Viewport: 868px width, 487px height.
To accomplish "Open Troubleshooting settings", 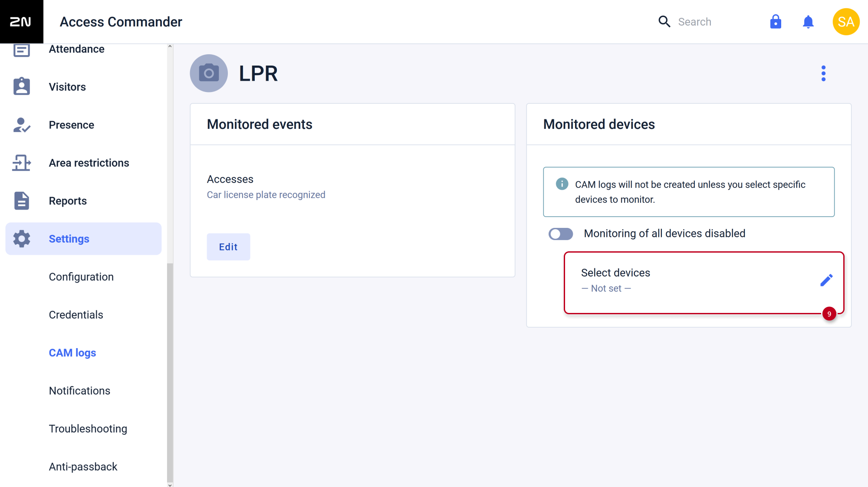I will (88, 429).
